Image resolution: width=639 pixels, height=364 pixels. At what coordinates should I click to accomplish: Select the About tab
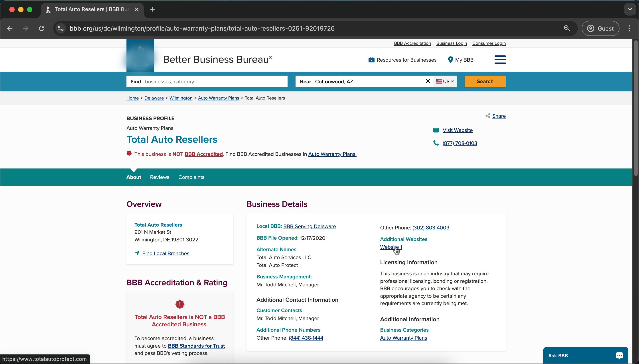coord(134,177)
